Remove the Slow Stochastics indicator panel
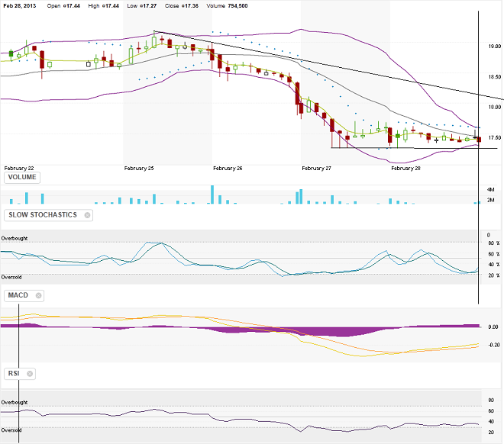 [87, 215]
